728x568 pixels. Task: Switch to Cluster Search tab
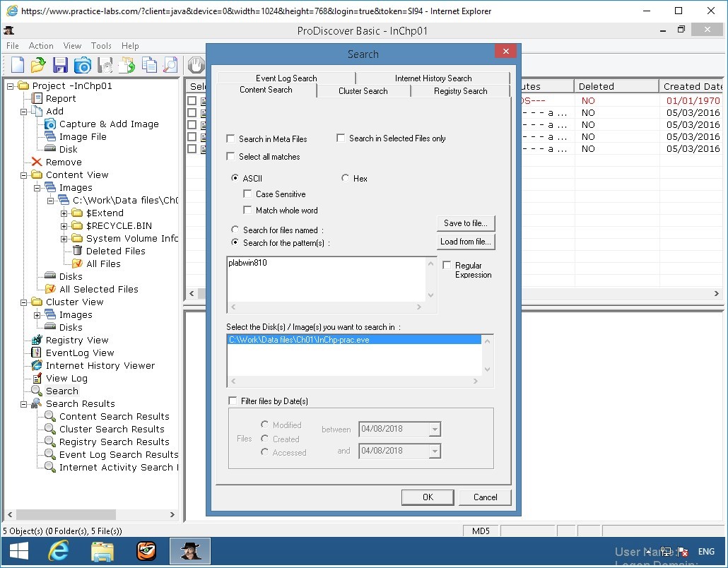pyautogui.click(x=363, y=91)
